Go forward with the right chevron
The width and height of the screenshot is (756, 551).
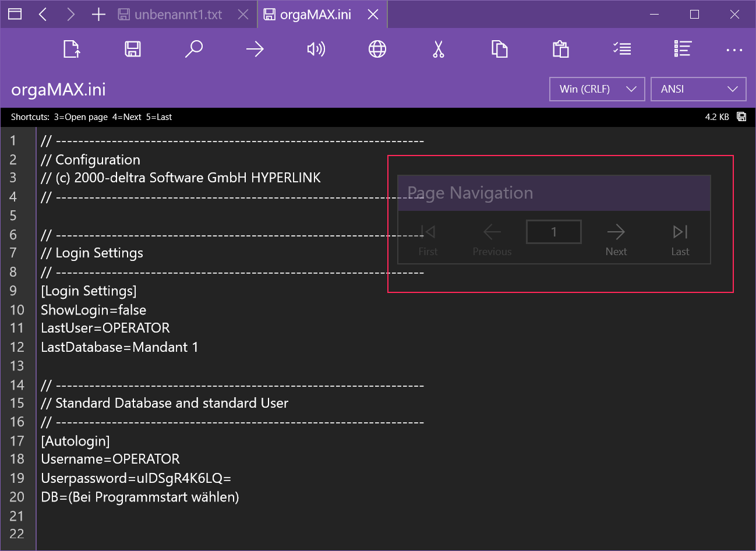(70, 14)
